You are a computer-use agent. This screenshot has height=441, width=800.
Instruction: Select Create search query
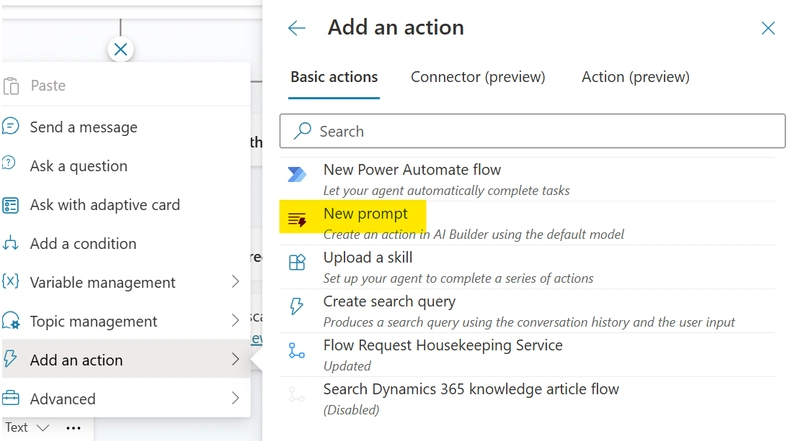point(527,311)
